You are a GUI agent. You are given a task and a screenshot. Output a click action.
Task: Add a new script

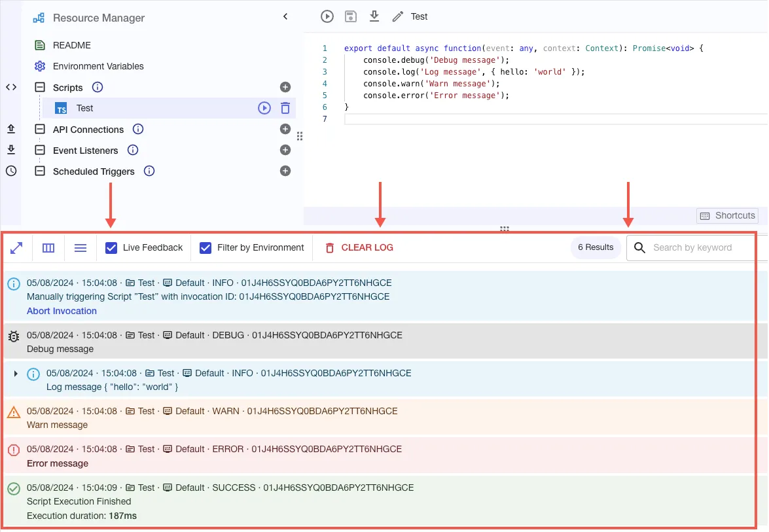pyautogui.click(x=285, y=87)
